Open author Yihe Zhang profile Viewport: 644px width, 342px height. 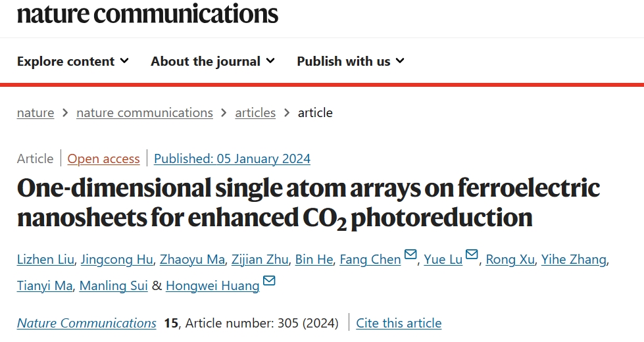(x=574, y=260)
